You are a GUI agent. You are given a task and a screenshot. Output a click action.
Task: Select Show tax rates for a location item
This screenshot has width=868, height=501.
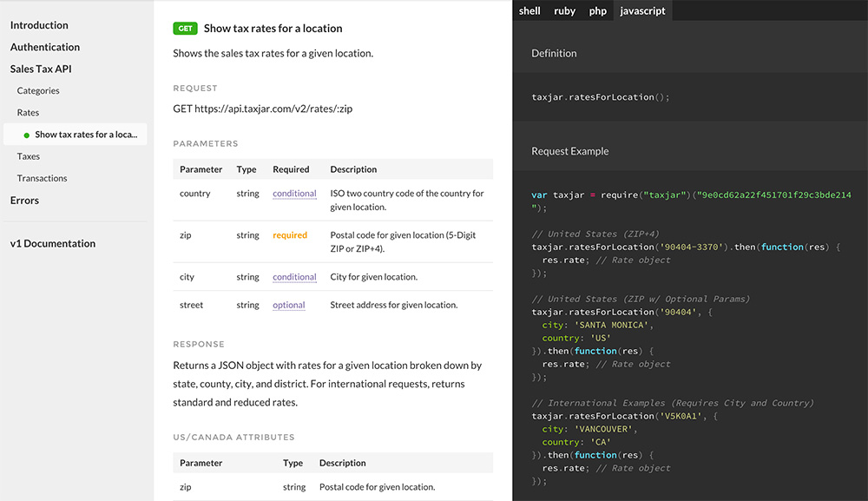click(76, 135)
